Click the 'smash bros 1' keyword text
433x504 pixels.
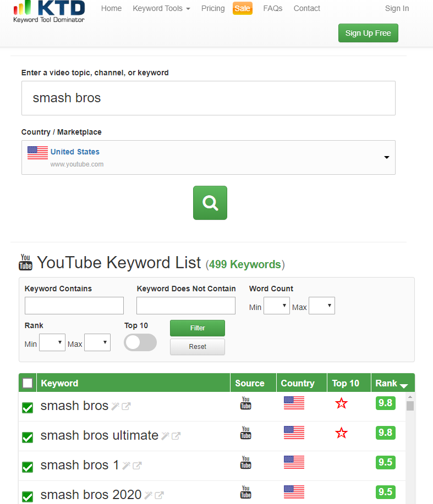click(80, 465)
